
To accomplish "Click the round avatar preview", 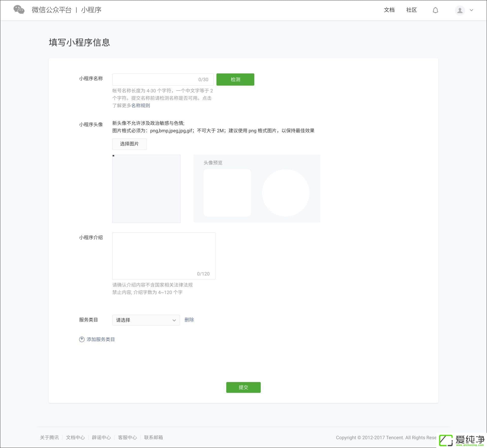I will click(x=286, y=193).
